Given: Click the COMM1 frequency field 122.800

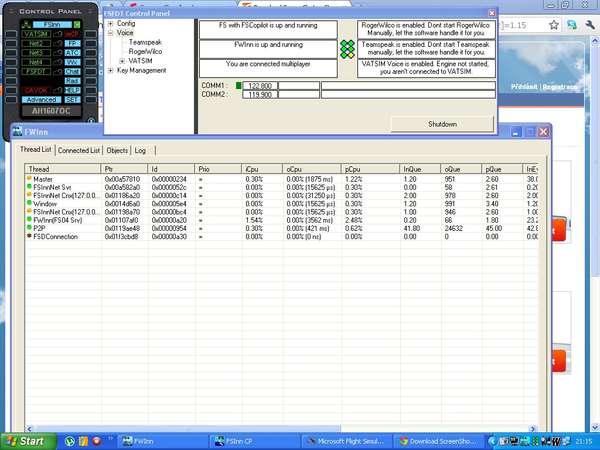Looking at the screenshot, I should click(x=260, y=86).
